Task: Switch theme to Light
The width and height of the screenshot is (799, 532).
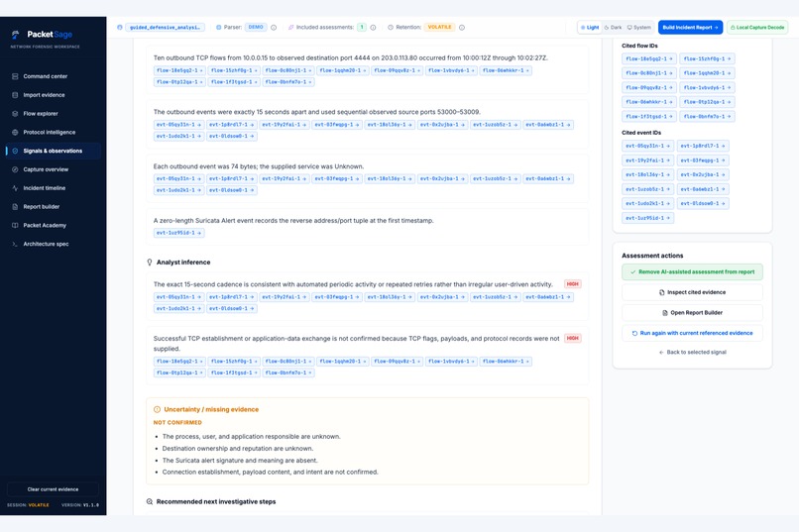Action: point(590,28)
